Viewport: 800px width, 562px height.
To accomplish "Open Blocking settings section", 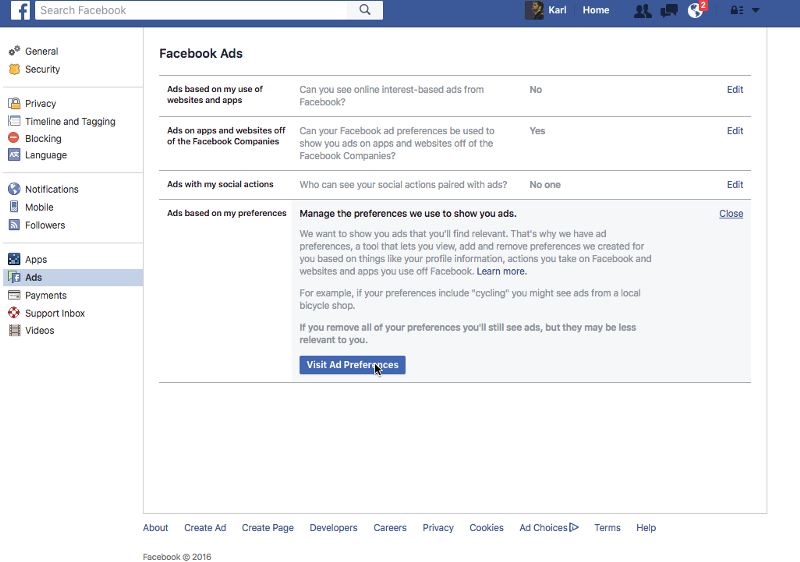I will (x=43, y=138).
